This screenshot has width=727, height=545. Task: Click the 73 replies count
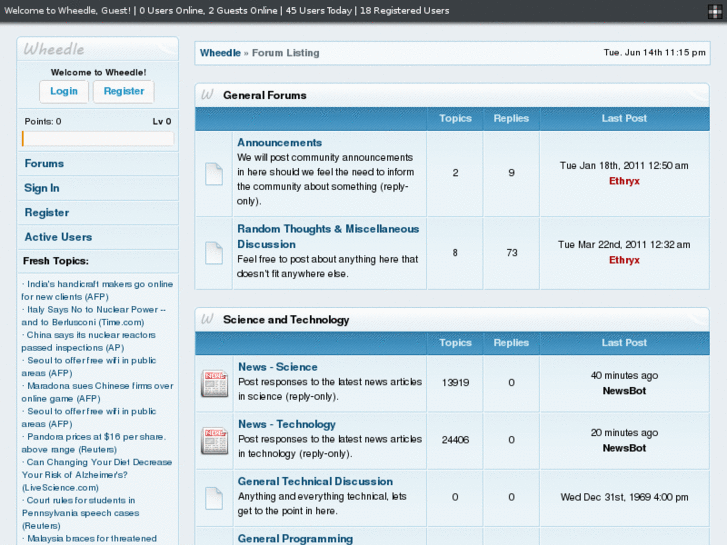tap(511, 253)
